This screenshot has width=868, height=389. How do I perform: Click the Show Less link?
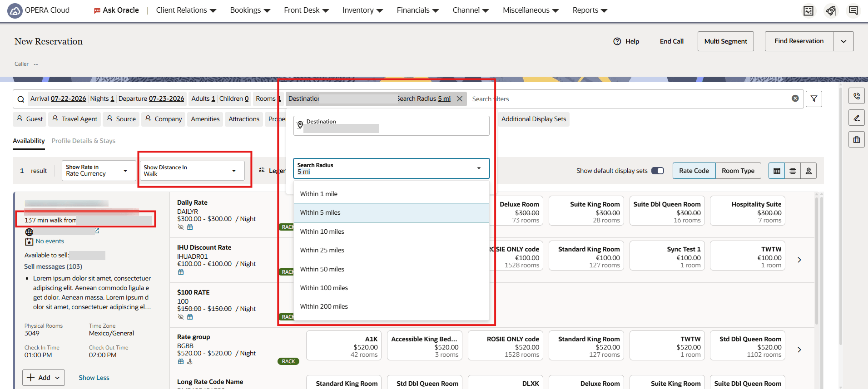[94, 378]
